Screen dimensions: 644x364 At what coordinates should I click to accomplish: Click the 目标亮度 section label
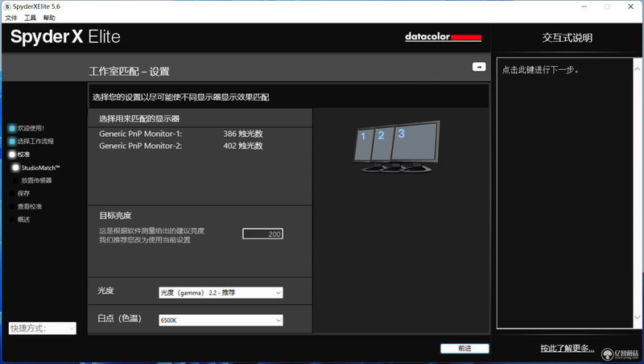pos(115,216)
